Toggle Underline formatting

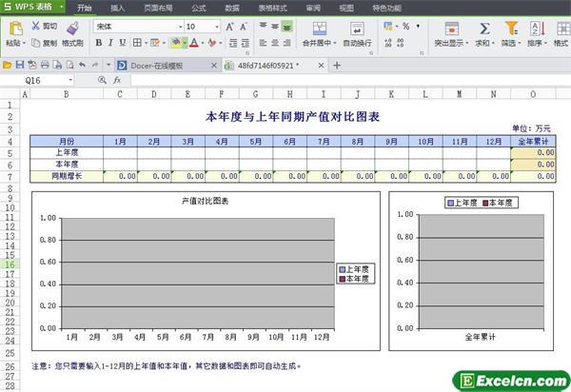125,43
